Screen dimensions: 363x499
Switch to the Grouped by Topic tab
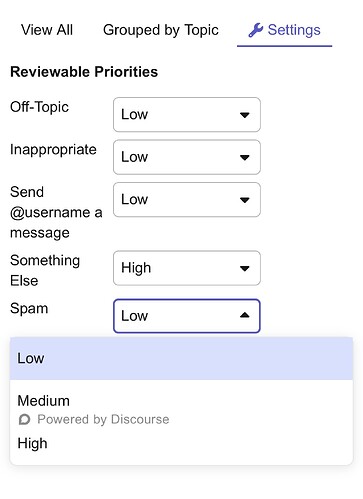(161, 30)
